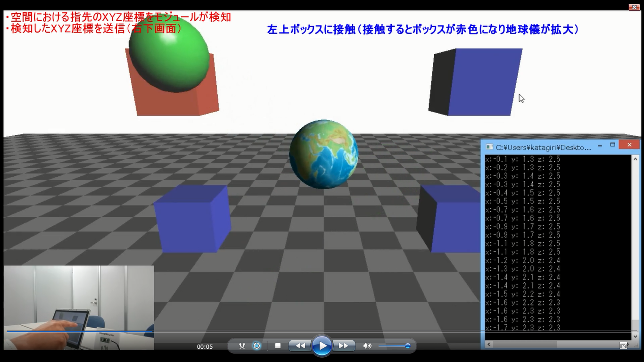Image resolution: width=644 pixels, height=362 pixels.
Task: Play the video with the round blue button
Action: point(322,346)
